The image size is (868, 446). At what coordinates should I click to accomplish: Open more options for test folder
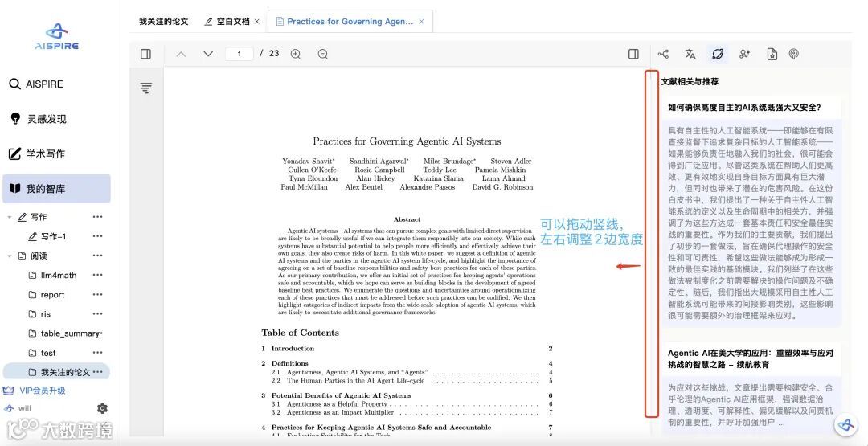click(x=98, y=353)
